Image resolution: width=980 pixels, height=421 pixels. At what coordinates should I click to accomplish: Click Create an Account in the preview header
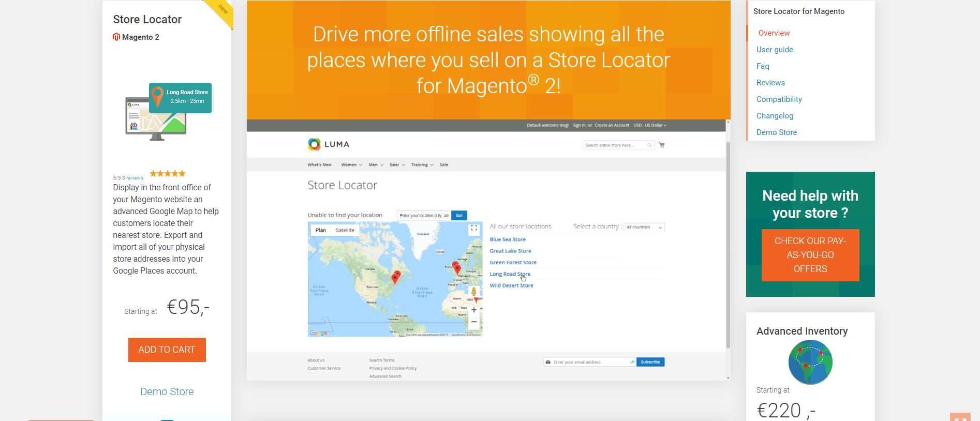click(612, 125)
